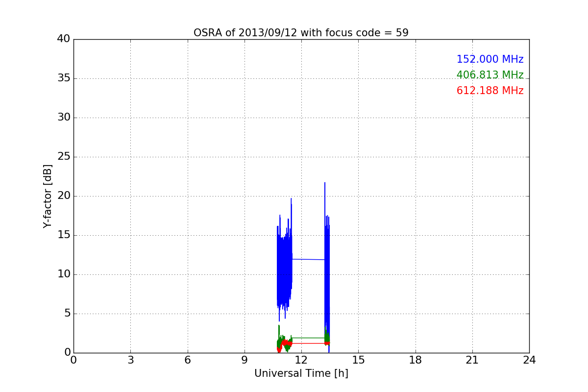Click the x-axis tick label '12'
The height and width of the screenshot is (392, 588).
coord(301,360)
